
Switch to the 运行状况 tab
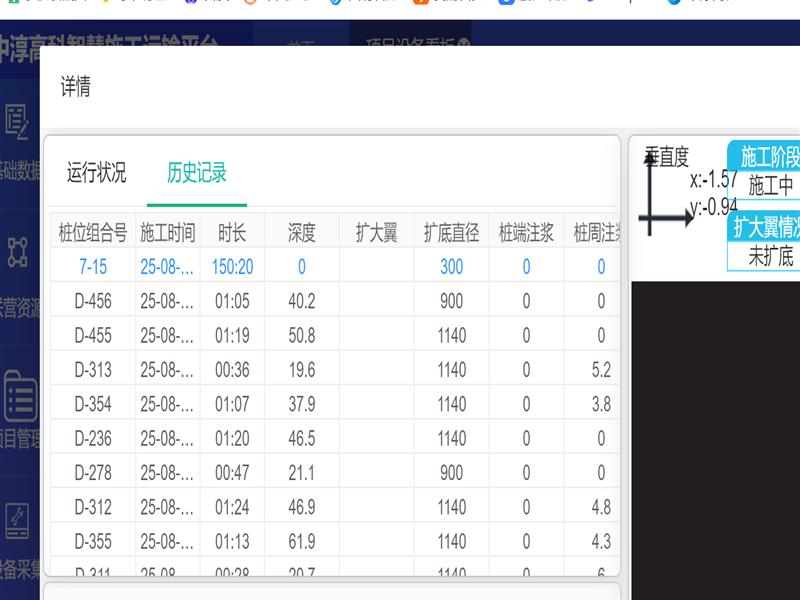coord(96,172)
